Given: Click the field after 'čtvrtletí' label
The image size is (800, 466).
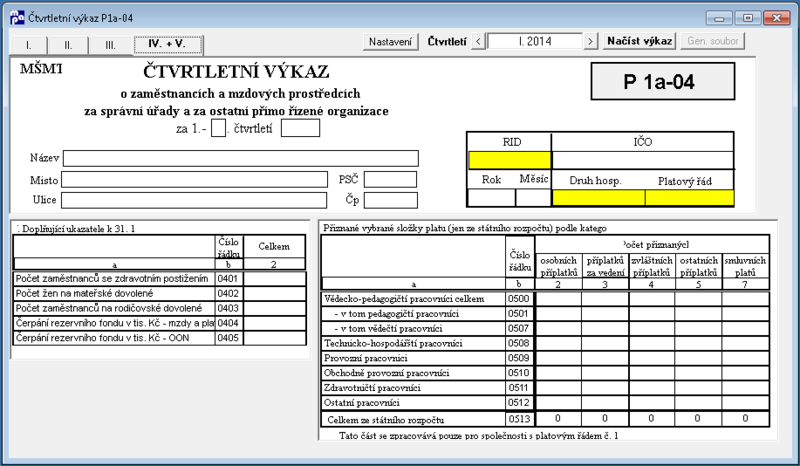Looking at the screenshot, I should pyautogui.click(x=301, y=128).
